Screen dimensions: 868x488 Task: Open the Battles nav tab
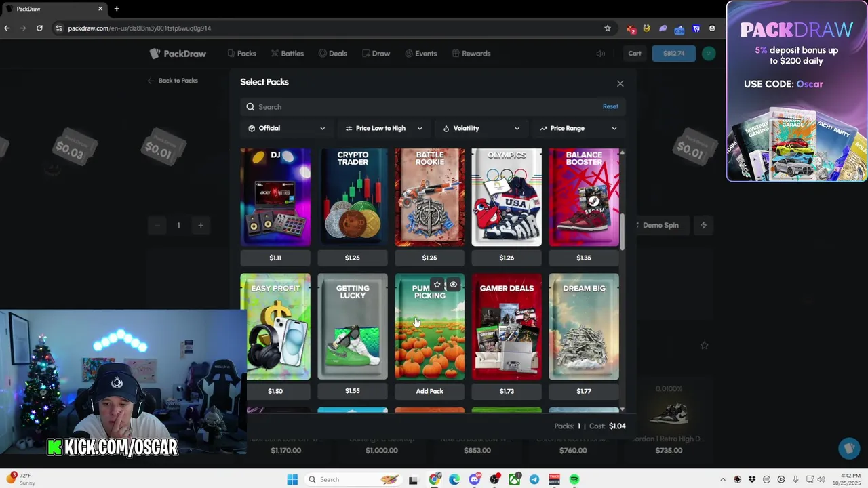click(287, 54)
